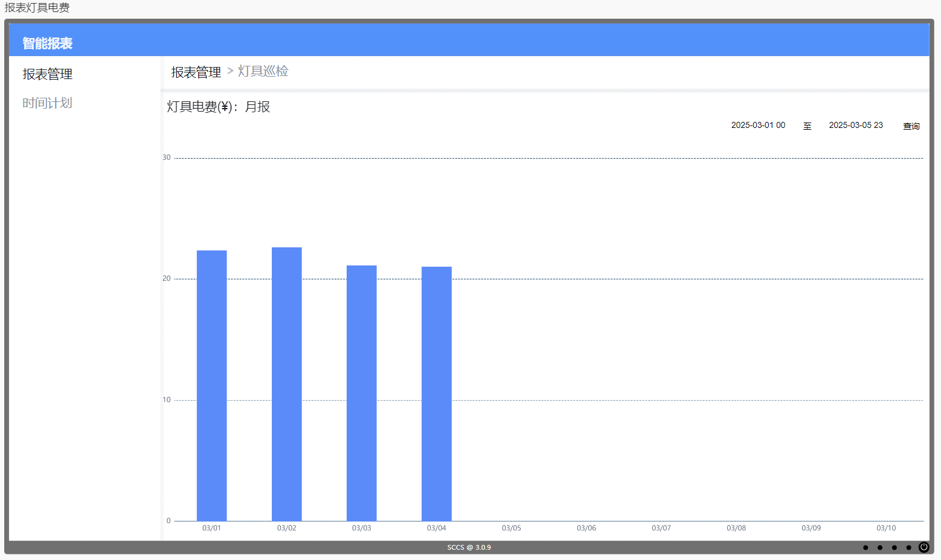Click the 智能报表 header title
Image resolution: width=941 pixels, height=560 pixels.
(48, 43)
